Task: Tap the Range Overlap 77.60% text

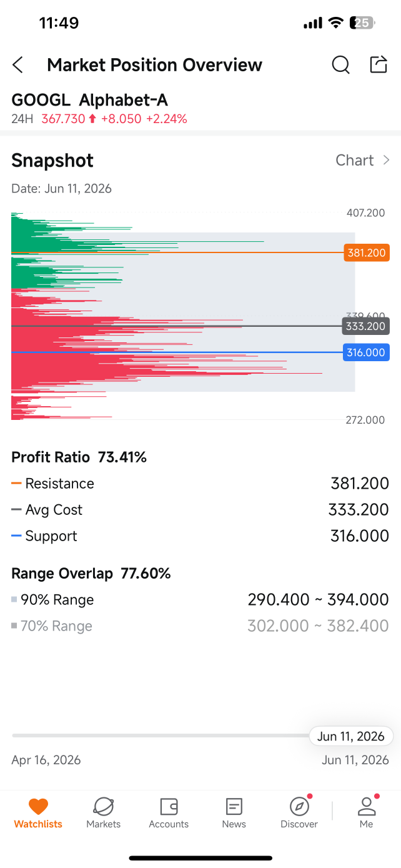Action: click(91, 574)
